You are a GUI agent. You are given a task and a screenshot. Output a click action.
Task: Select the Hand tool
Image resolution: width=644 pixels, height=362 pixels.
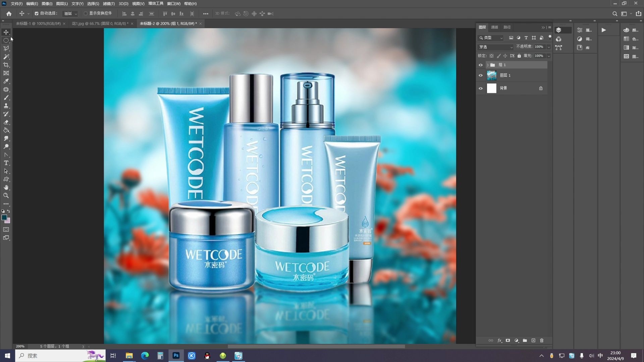[x=6, y=188]
